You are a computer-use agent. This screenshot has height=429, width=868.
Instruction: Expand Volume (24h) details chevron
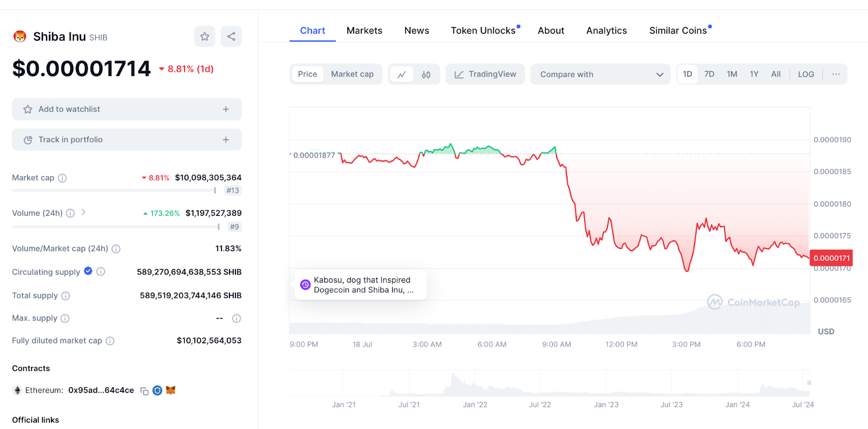tap(84, 212)
